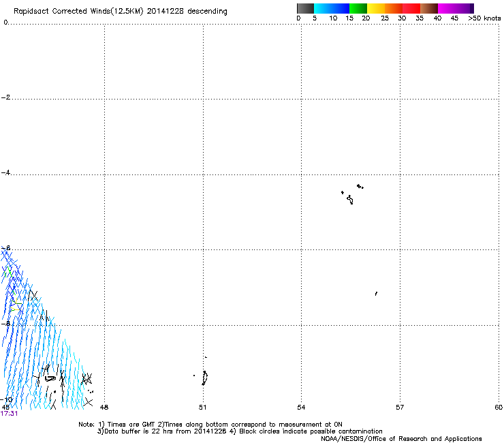
Task: Click the cyan 5-10 knots legend color
Action: pyautogui.click(x=322, y=8)
